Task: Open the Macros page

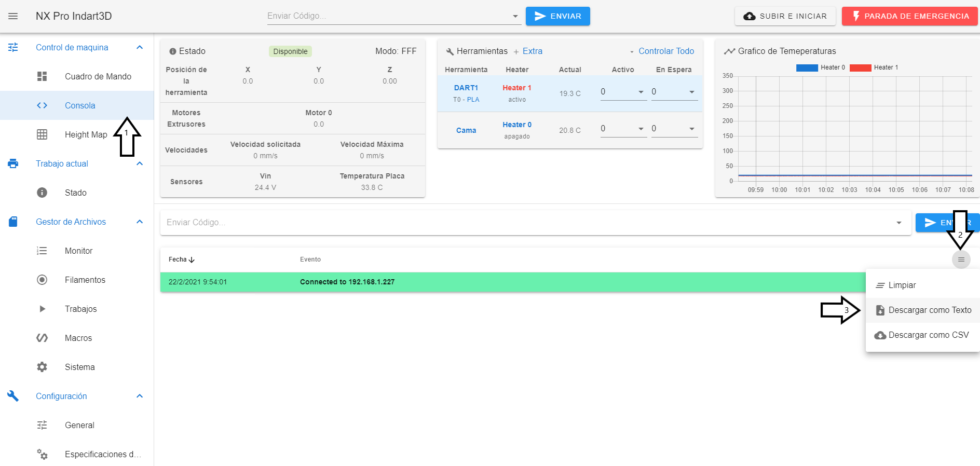Action: coord(77,338)
